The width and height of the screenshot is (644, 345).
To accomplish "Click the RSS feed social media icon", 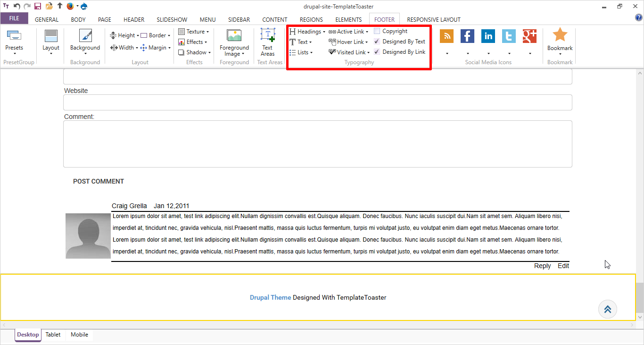I will coord(446,36).
